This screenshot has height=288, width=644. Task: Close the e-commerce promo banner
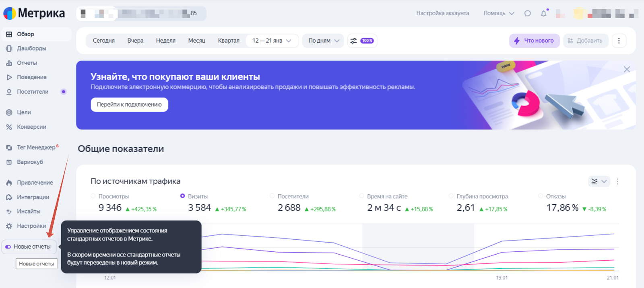click(627, 70)
